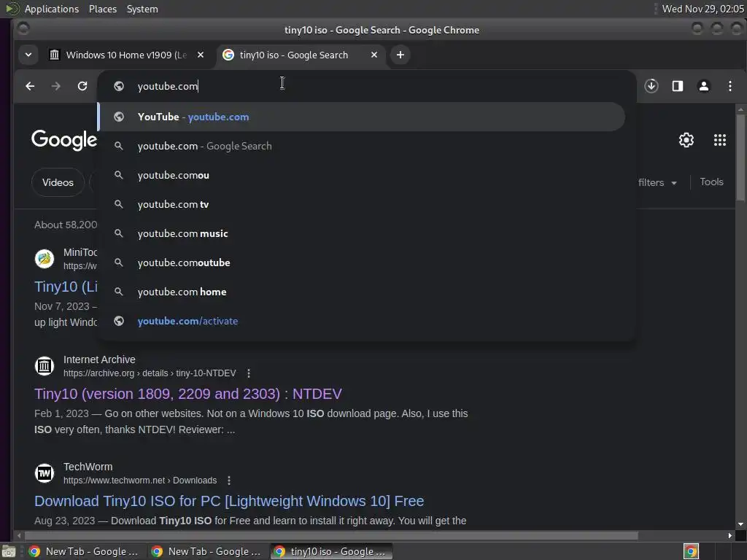Choose youtube.com - Google Search suggestion
This screenshot has width=747, height=560.
click(x=362, y=146)
